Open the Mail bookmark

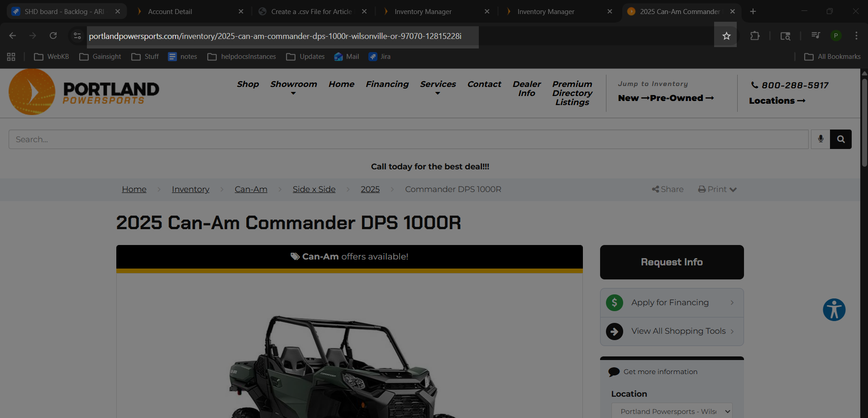pos(347,57)
